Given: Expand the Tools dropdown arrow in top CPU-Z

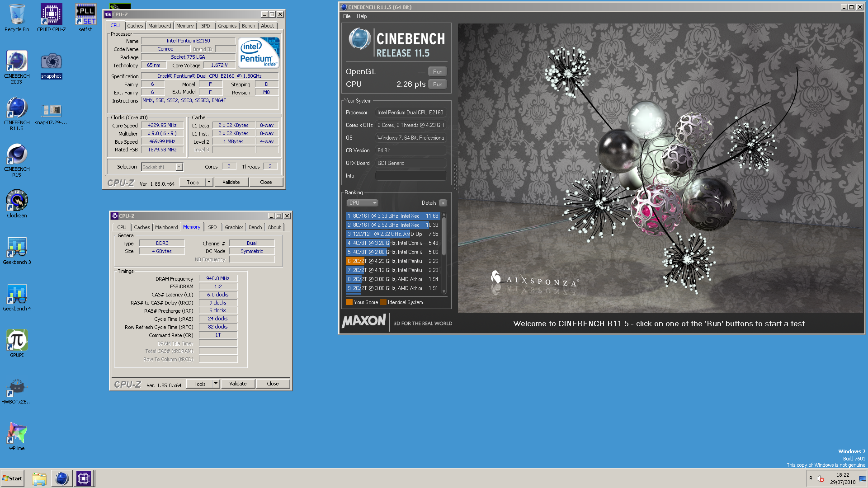Looking at the screenshot, I should [x=209, y=182].
